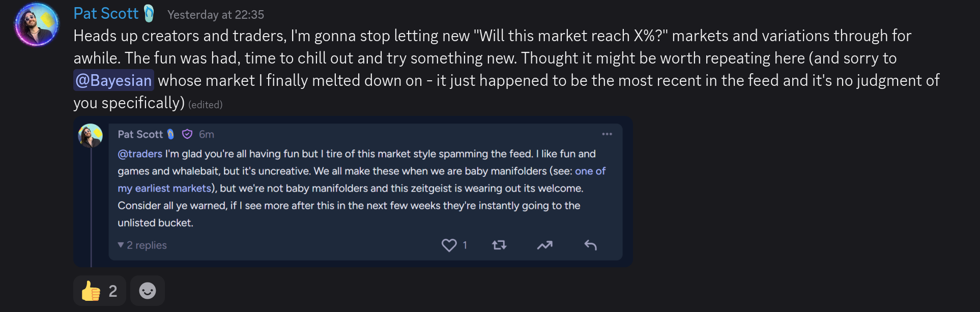Viewport: 980px width, 312px height.
Task: Click the flip-flop badge beside Pat Scott
Action: click(x=149, y=14)
